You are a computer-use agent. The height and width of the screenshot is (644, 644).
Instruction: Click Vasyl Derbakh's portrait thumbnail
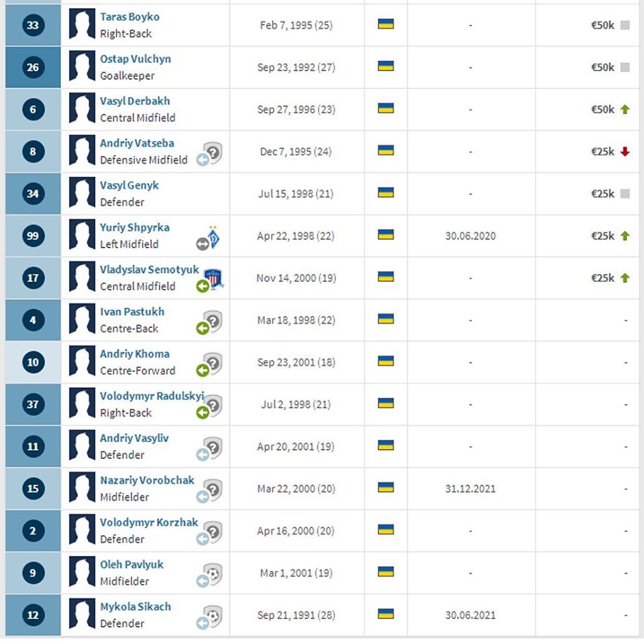pos(82,109)
